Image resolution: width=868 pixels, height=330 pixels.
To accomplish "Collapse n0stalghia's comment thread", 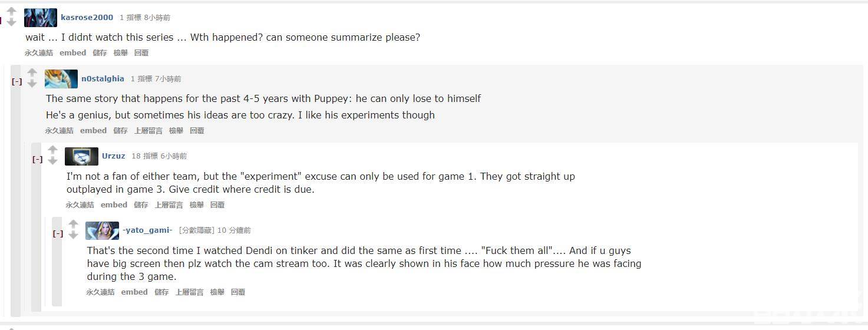I will point(17,82).
